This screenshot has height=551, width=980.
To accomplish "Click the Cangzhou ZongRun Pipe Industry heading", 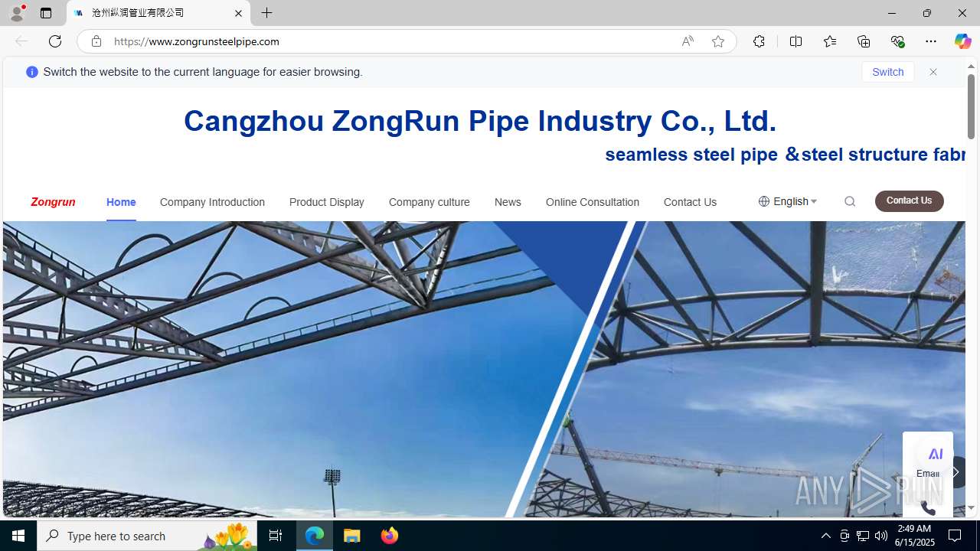I will [x=480, y=121].
